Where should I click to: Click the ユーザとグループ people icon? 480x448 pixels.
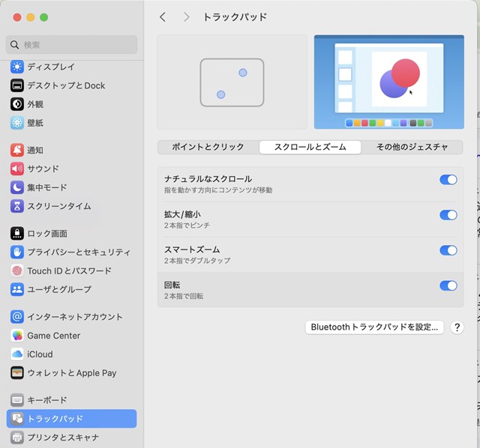[17, 289]
